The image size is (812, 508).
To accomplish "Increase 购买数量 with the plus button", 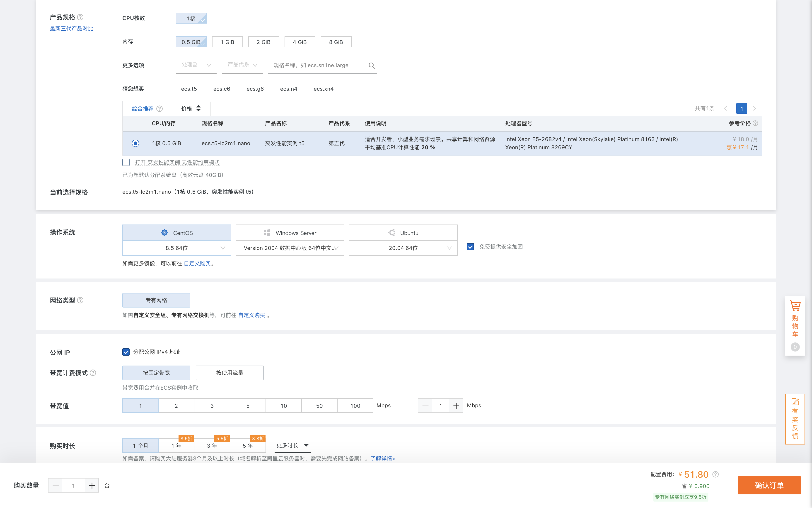I will [x=92, y=486].
